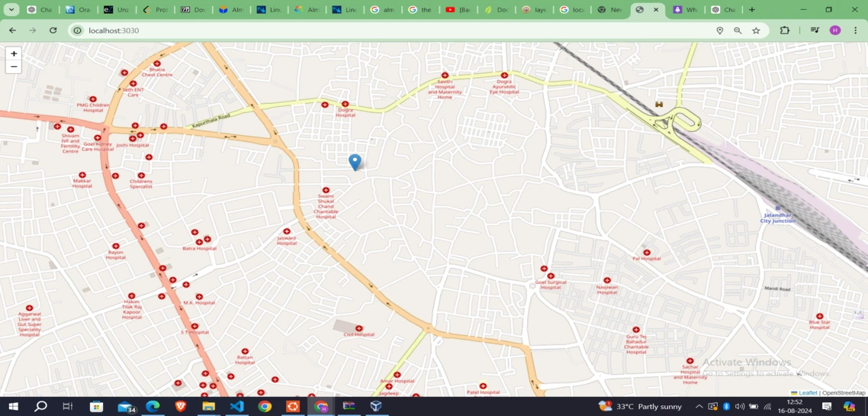868x416 pixels.
Task: Open a new tab with the plus button
Action: point(752,9)
